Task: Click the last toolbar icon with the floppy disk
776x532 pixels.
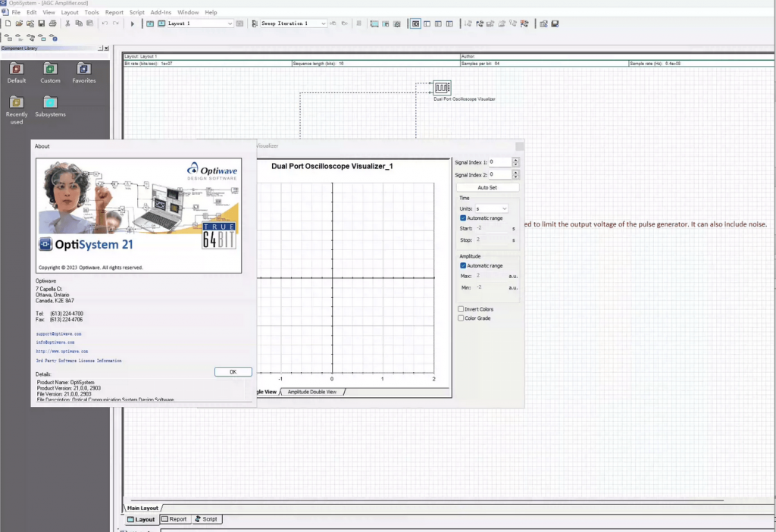Action: click(555, 23)
